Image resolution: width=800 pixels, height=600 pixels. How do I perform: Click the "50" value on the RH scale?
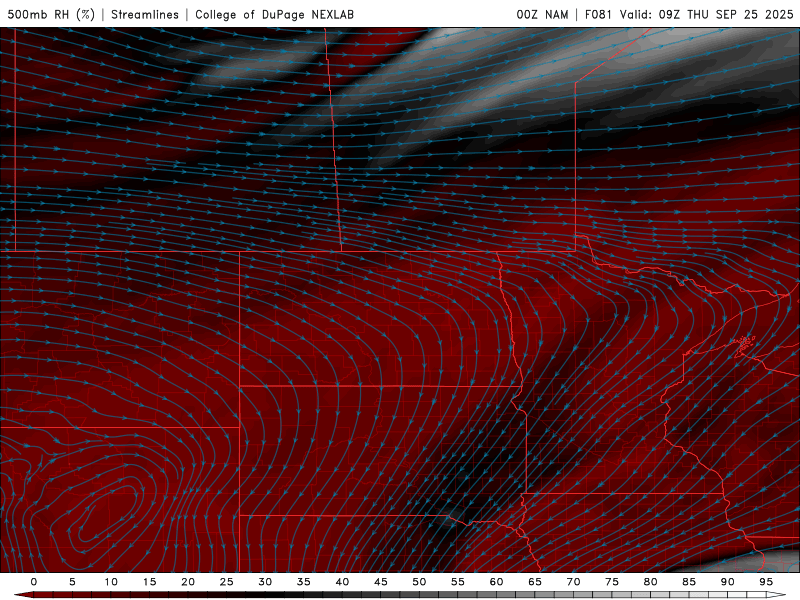tap(419, 582)
